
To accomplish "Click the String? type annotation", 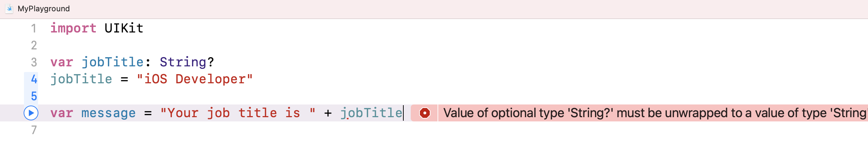I will (x=187, y=62).
